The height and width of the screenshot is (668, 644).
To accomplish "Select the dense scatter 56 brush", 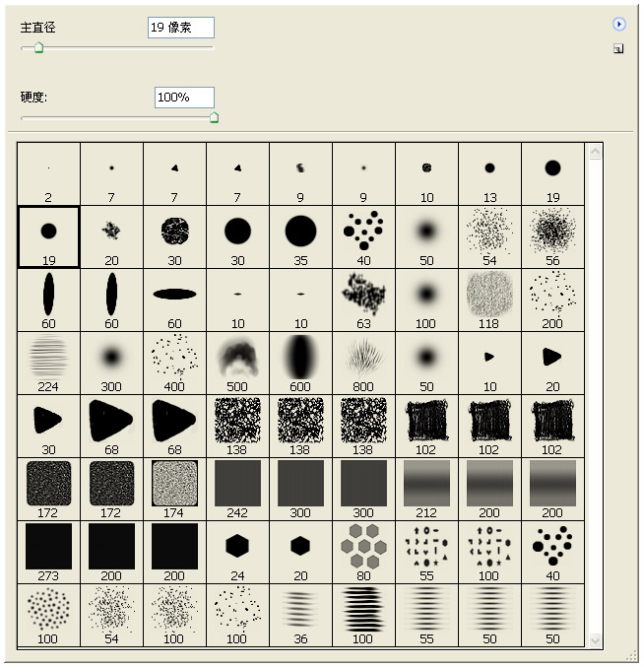I will coord(552,236).
